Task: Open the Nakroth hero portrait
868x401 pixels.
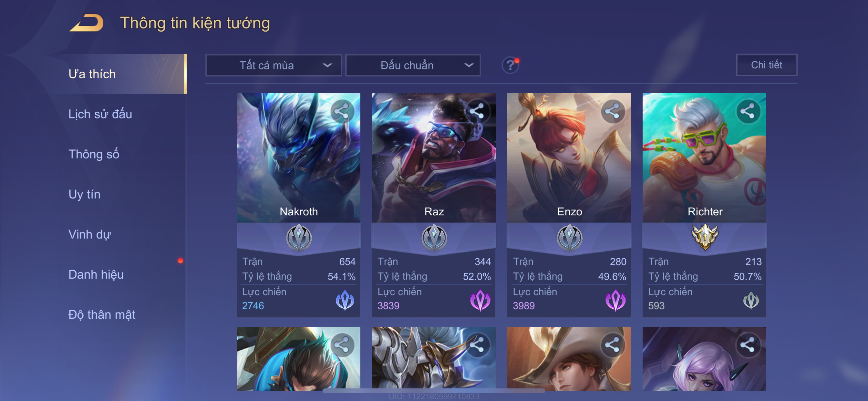Action: [299, 158]
